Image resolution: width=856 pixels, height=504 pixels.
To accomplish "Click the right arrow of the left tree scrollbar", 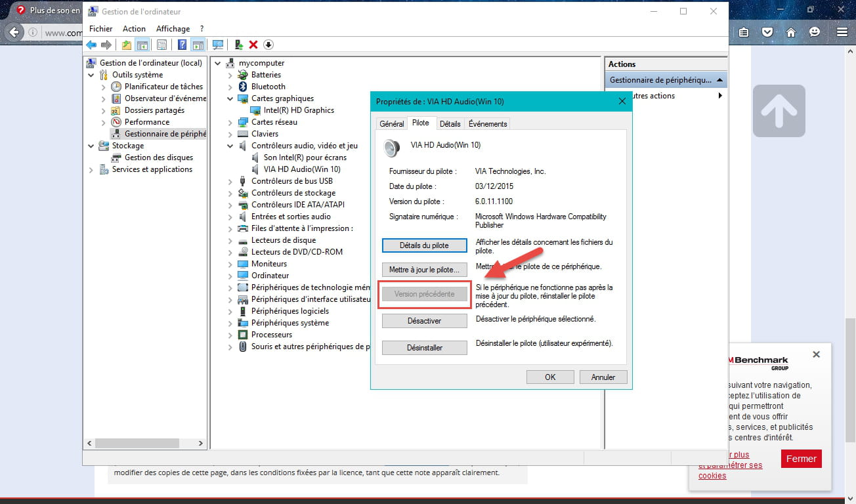I will 201,444.
